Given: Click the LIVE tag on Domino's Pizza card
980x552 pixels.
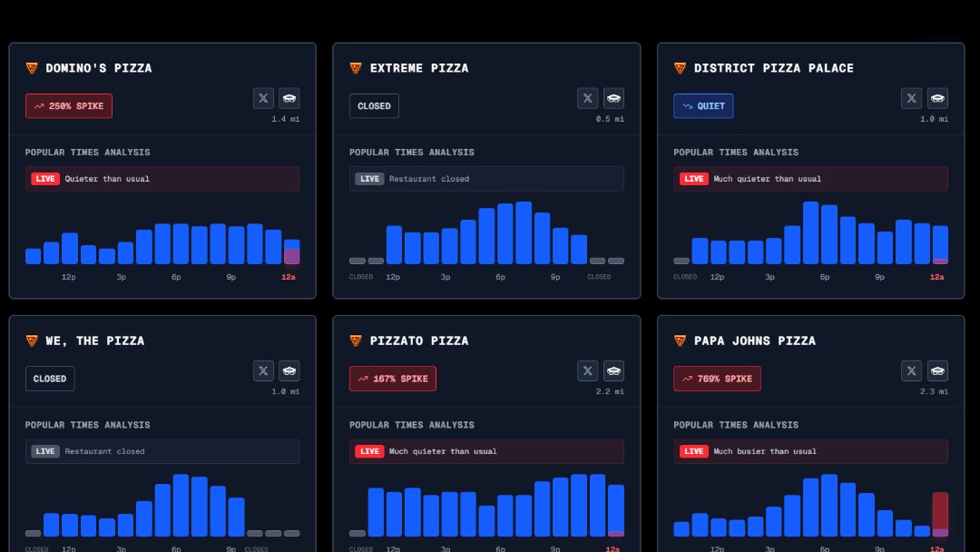Looking at the screenshot, I should pos(45,179).
